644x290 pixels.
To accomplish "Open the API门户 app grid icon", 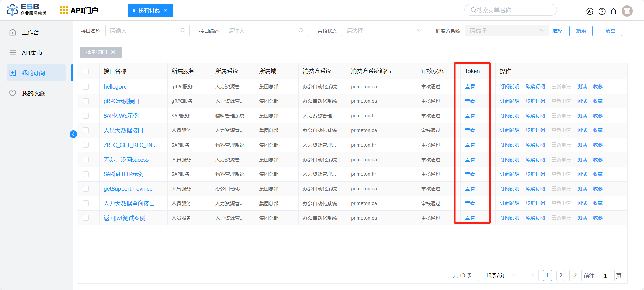I will pos(64,10).
